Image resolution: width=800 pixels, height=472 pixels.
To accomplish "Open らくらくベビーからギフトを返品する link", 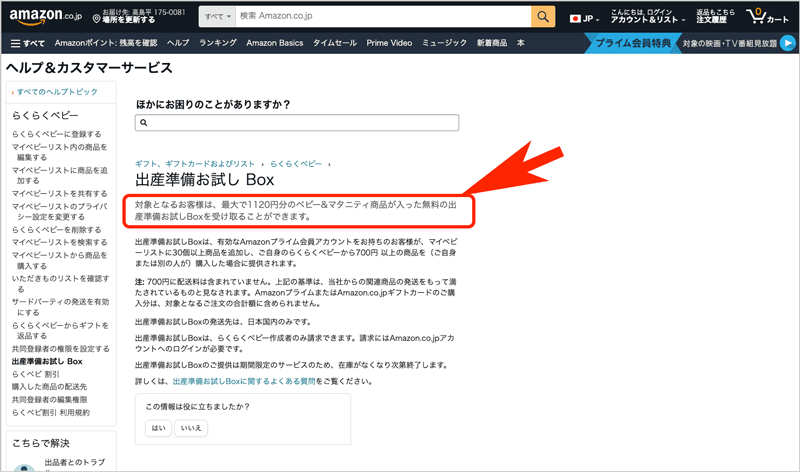I will click(60, 330).
